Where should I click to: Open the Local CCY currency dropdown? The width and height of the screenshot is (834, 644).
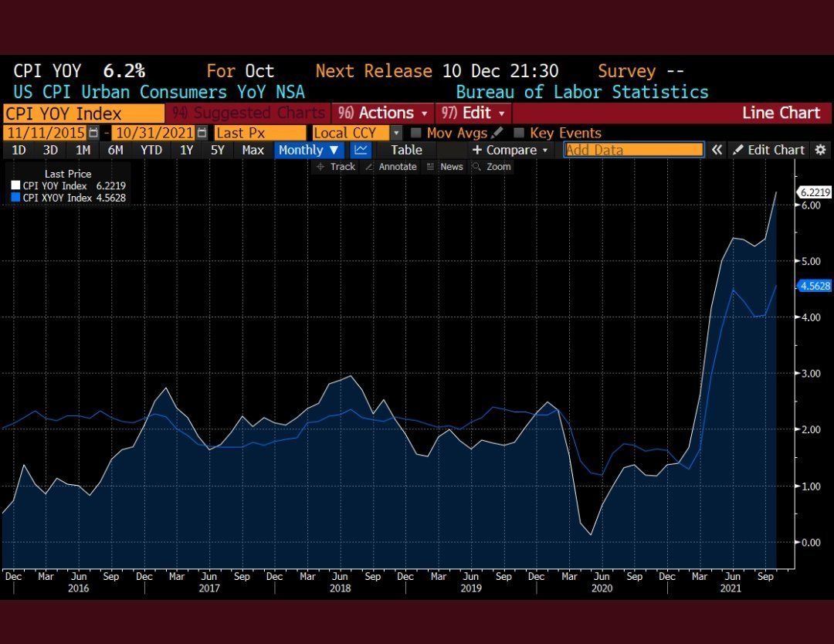(x=396, y=133)
